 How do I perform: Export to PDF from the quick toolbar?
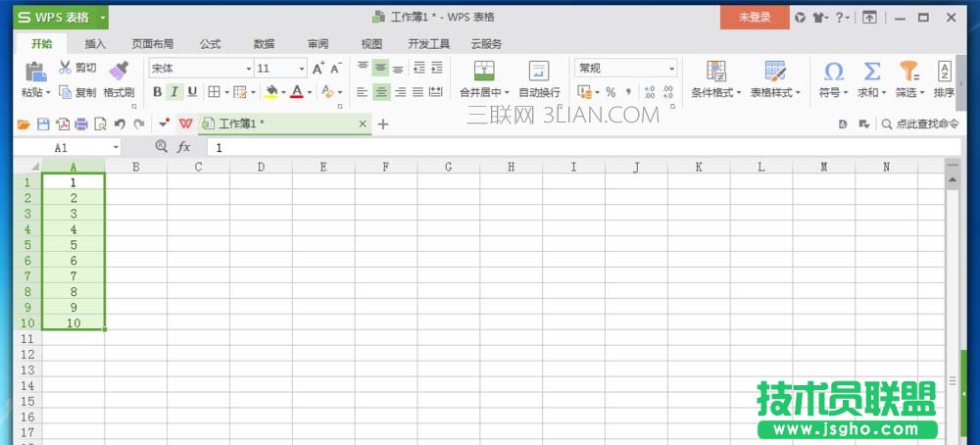pyautogui.click(x=62, y=124)
